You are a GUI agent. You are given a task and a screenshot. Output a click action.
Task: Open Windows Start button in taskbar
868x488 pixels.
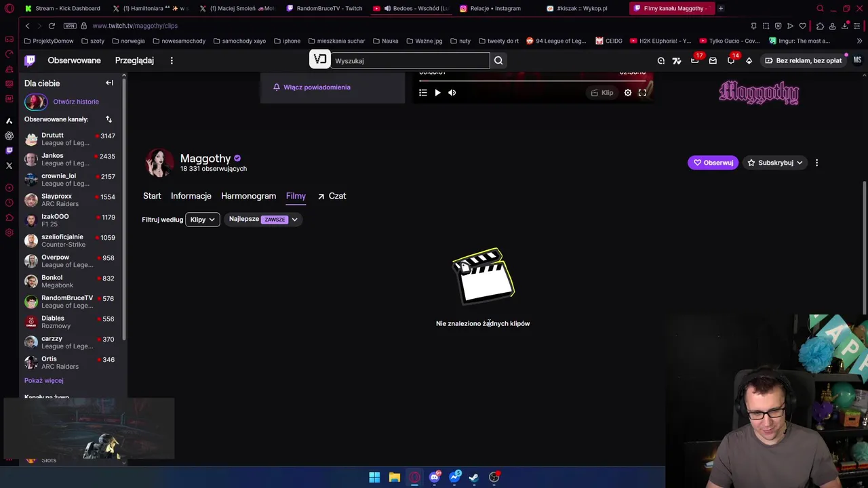pyautogui.click(x=374, y=477)
